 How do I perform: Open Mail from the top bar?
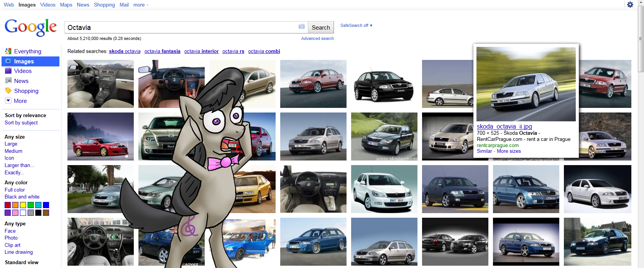pos(124,5)
